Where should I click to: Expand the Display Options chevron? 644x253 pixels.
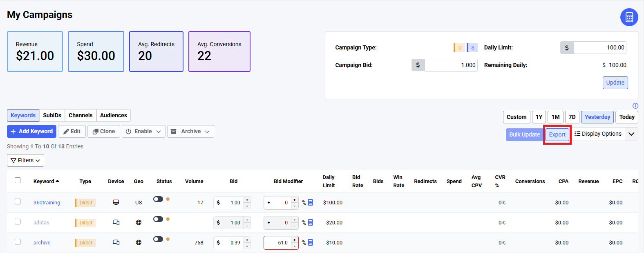click(x=631, y=134)
